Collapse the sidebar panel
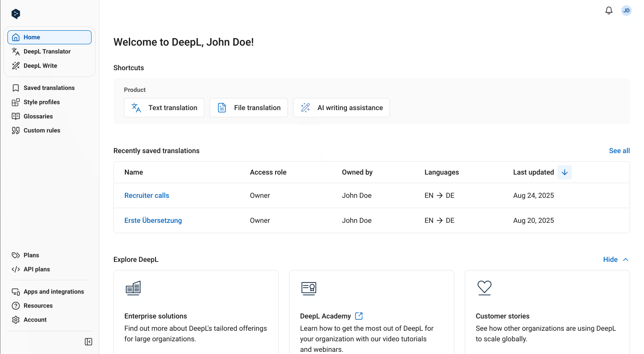 (x=88, y=342)
